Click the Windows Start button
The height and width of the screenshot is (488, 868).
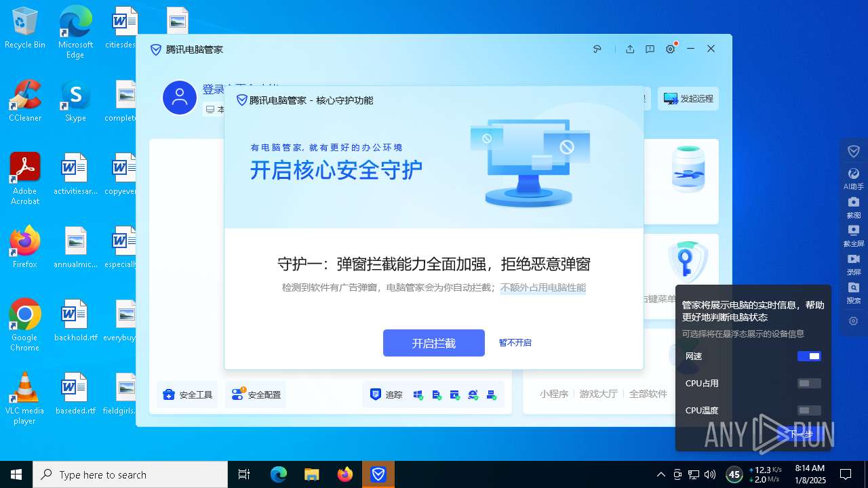[16, 474]
